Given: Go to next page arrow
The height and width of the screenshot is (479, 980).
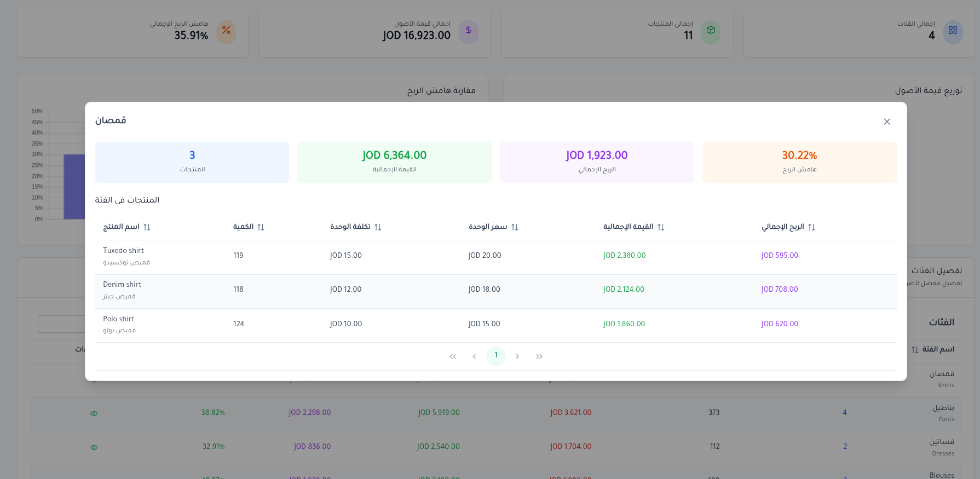Looking at the screenshot, I should click(517, 356).
